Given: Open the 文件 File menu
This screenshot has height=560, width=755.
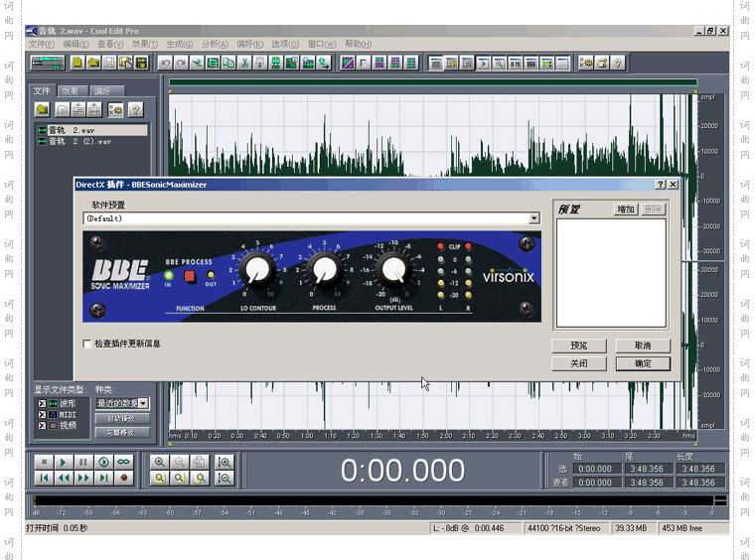Looking at the screenshot, I should point(42,45).
